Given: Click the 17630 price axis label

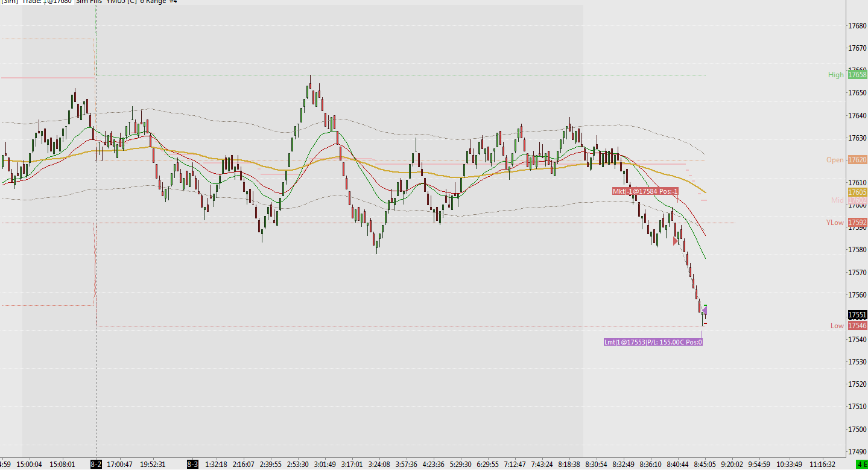Looking at the screenshot, I should pyautogui.click(x=857, y=138).
